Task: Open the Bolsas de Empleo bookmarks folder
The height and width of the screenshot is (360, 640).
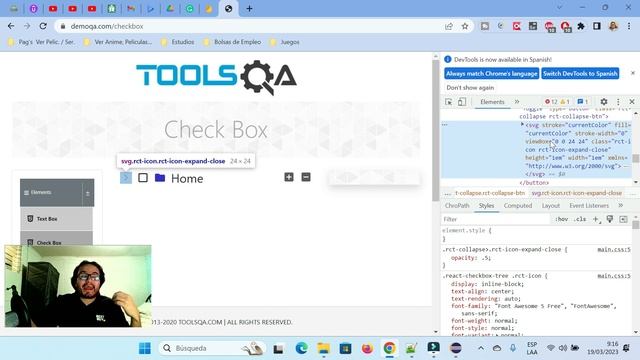Action: click(232, 42)
